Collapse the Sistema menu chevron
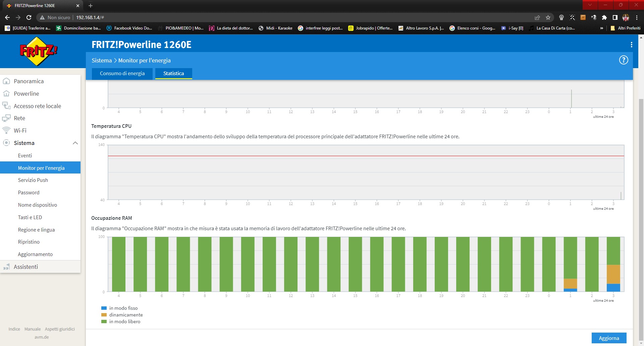This screenshot has width=644, height=346. tap(75, 143)
